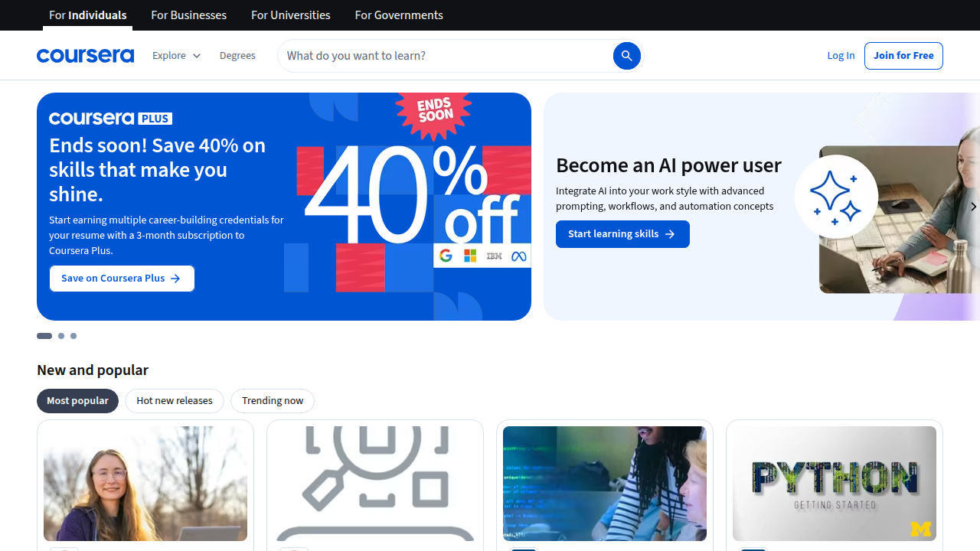Switch to the For Universities tab

coord(291,15)
